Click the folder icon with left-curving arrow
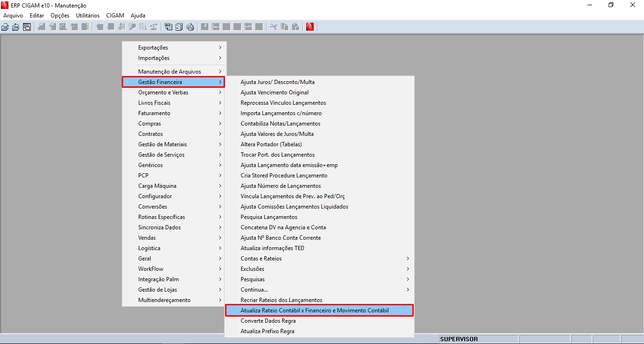This screenshot has width=644, height=344. (16, 27)
